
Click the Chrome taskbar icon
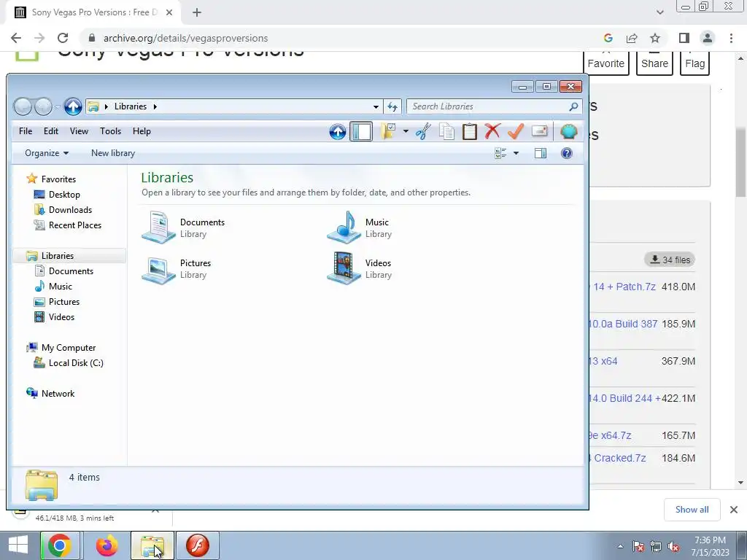click(x=60, y=545)
